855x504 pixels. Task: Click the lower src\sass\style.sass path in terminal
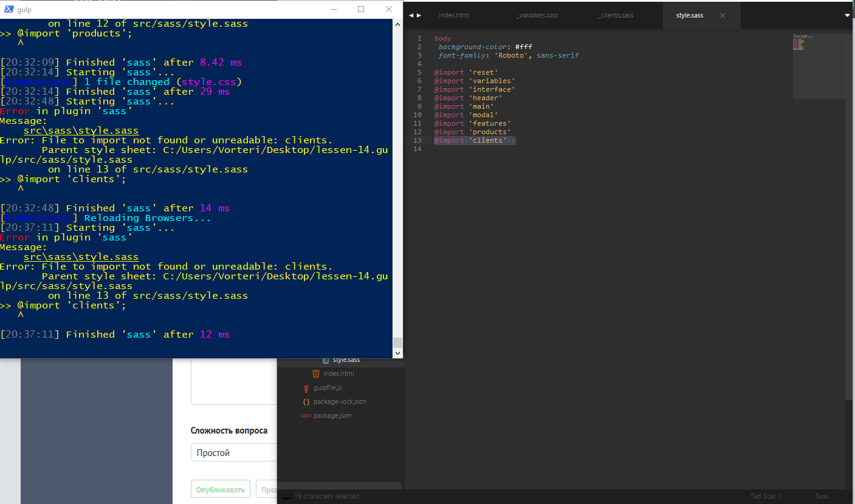tap(81, 257)
